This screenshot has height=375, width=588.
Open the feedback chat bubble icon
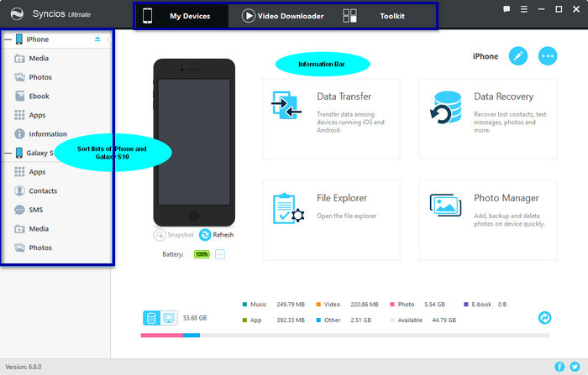[507, 9]
